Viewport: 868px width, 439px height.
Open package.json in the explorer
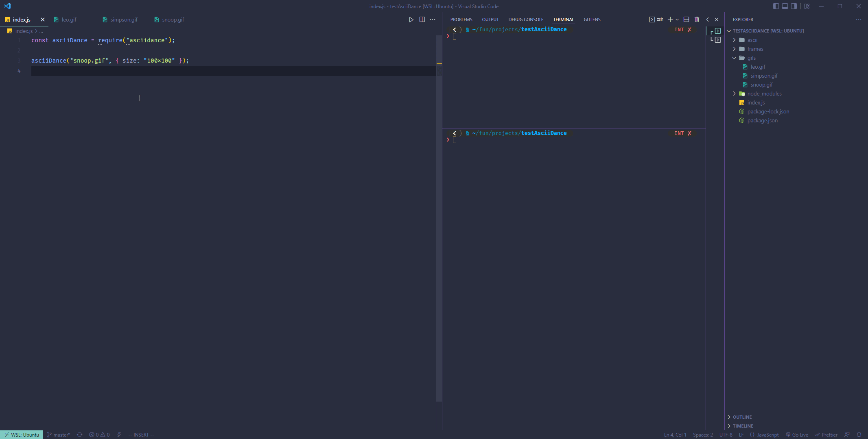point(762,120)
